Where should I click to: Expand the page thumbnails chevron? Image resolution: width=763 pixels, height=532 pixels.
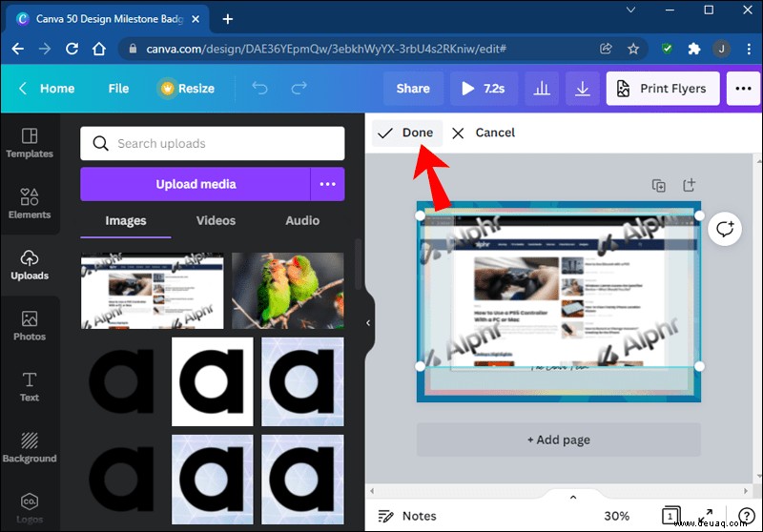coord(573,497)
